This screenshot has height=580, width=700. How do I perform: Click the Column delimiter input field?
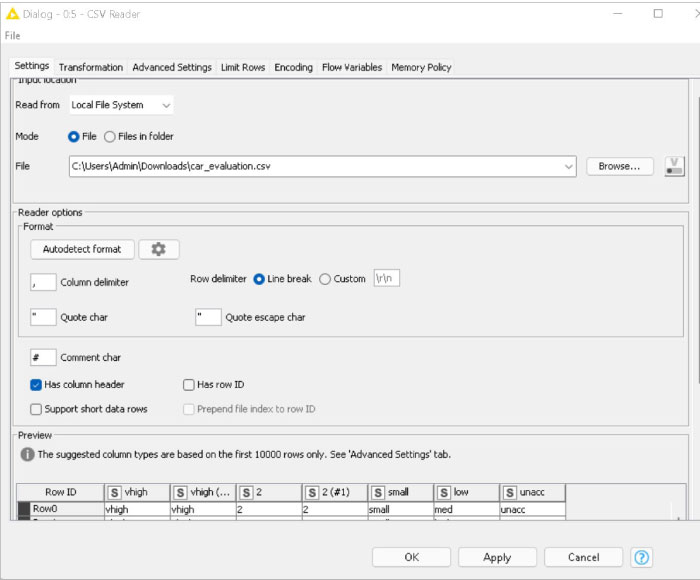44,282
